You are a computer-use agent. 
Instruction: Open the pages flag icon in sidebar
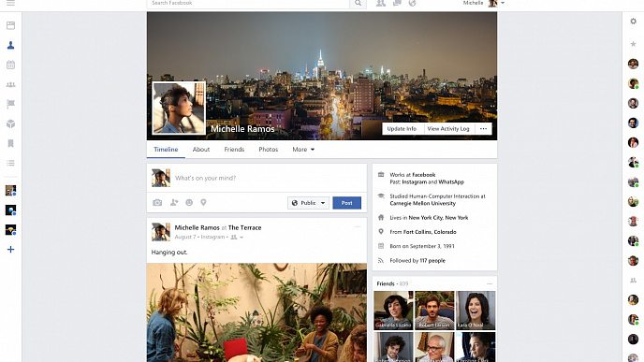(x=10, y=104)
